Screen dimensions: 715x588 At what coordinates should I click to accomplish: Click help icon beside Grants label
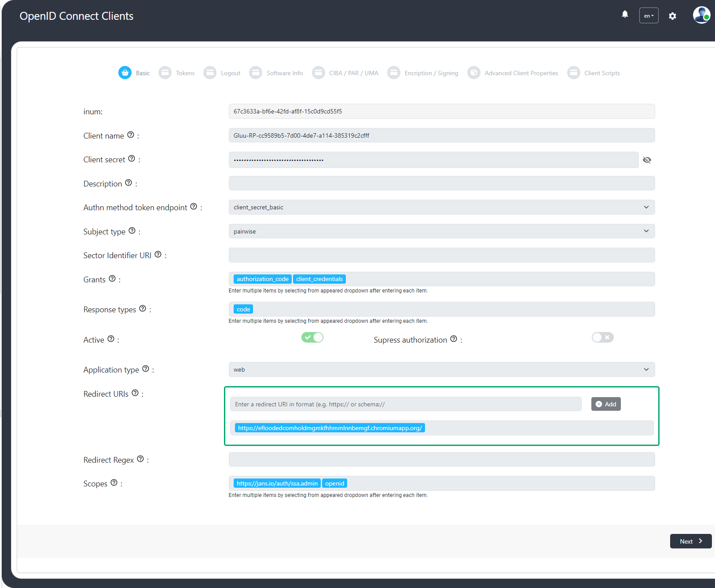point(112,279)
